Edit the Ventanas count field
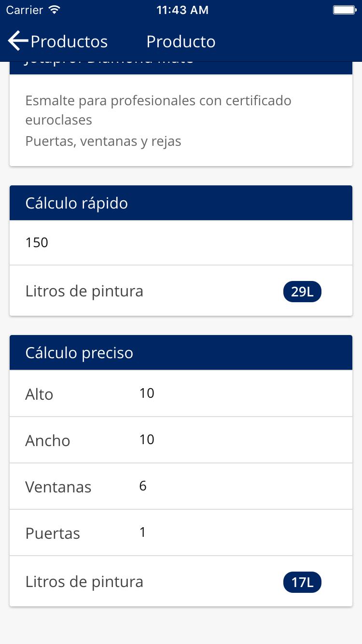362x644 pixels. point(241,486)
